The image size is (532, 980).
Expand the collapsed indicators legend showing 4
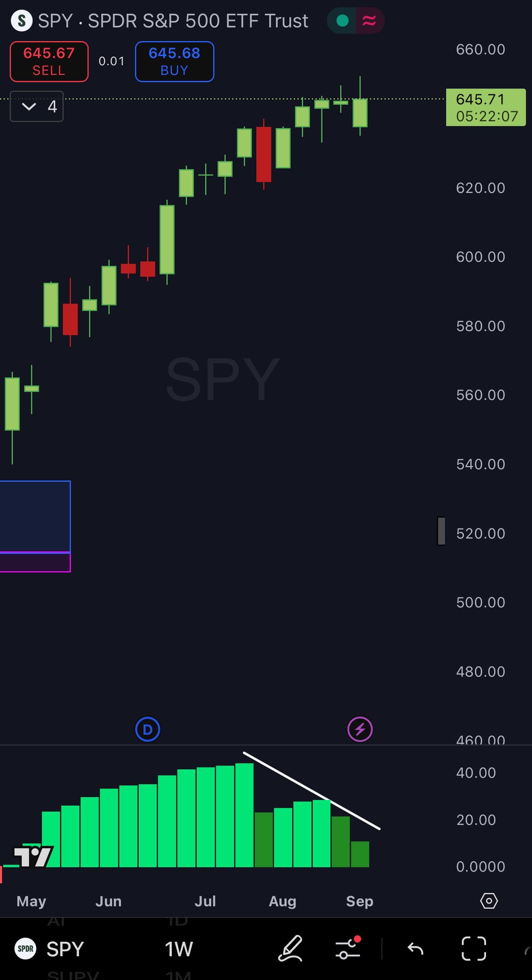click(37, 106)
